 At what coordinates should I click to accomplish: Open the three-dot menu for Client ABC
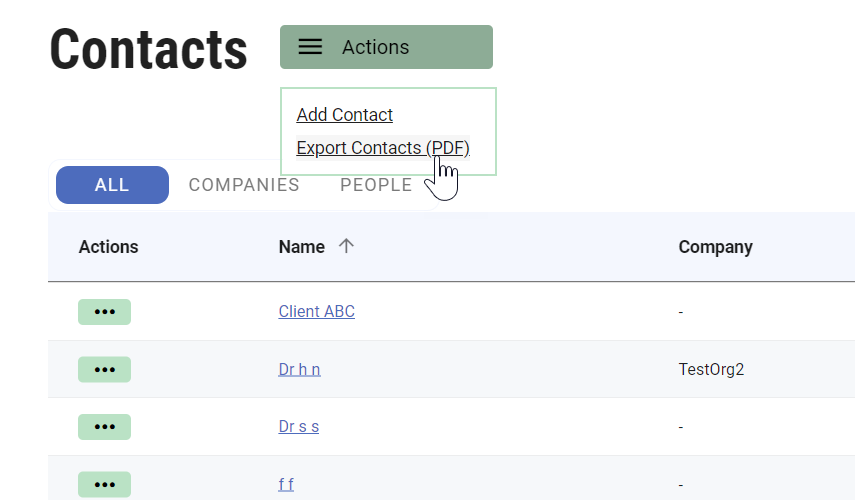104,312
